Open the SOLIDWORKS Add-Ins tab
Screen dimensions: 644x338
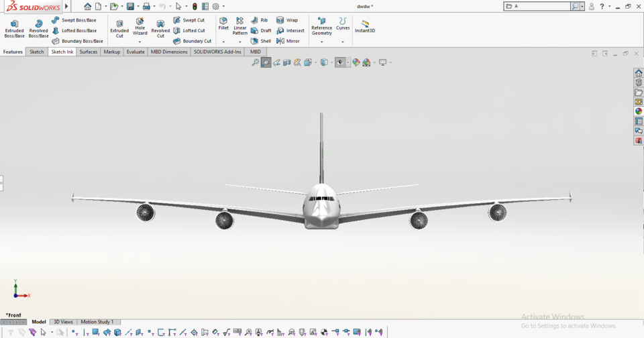217,52
